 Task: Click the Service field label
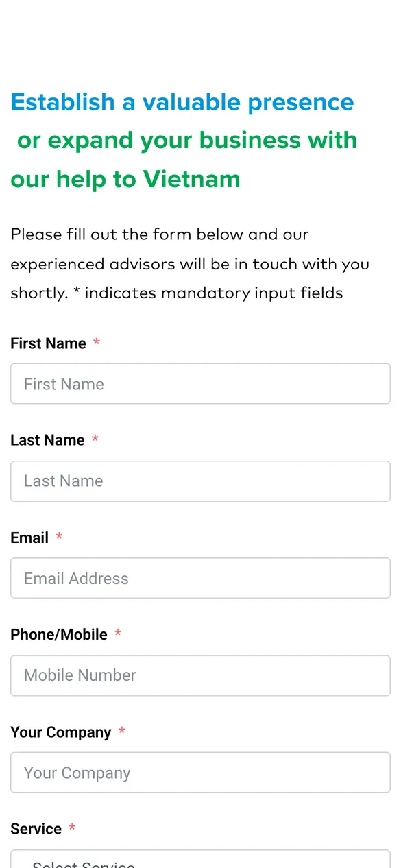[36, 829]
